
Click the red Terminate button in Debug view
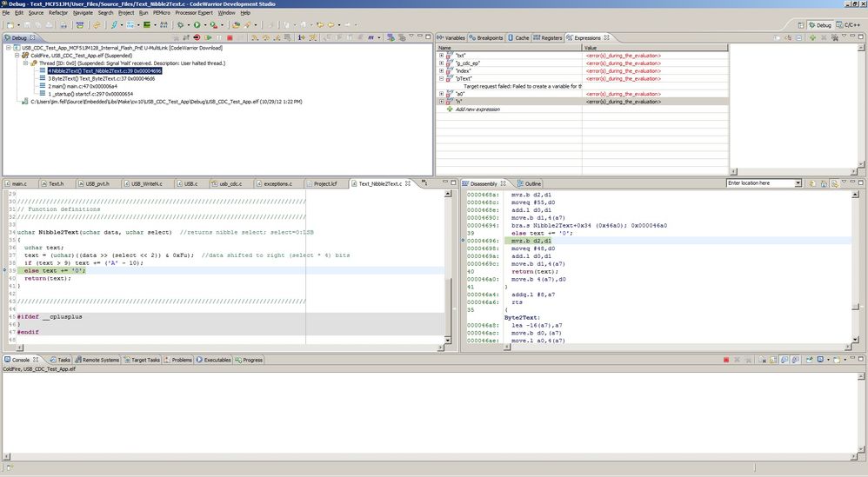click(x=230, y=37)
